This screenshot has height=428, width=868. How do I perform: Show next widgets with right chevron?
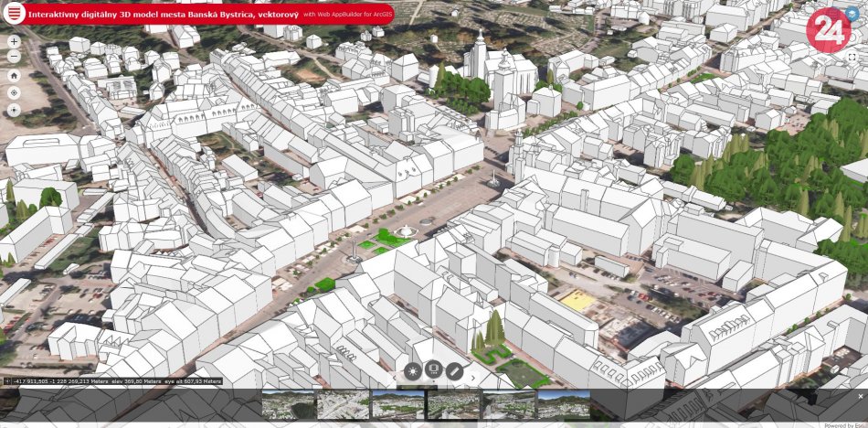tap(473, 376)
